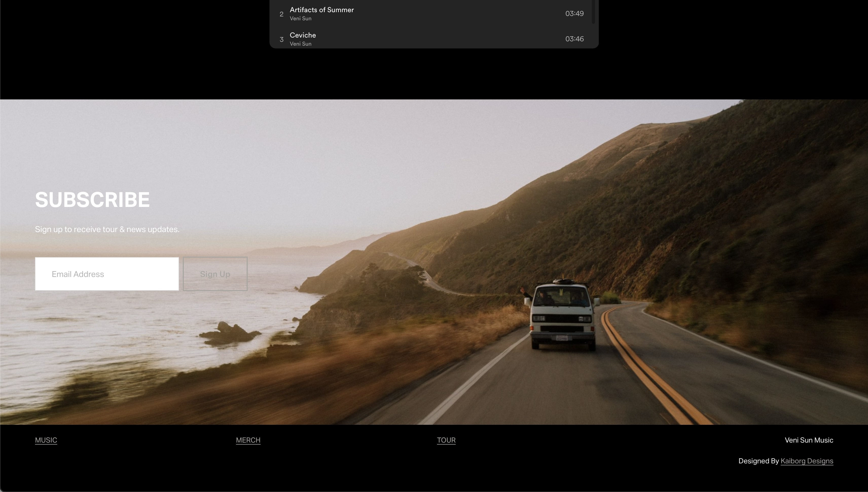Click track number 2 in playlist
The image size is (868, 492).
click(x=281, y=14)
